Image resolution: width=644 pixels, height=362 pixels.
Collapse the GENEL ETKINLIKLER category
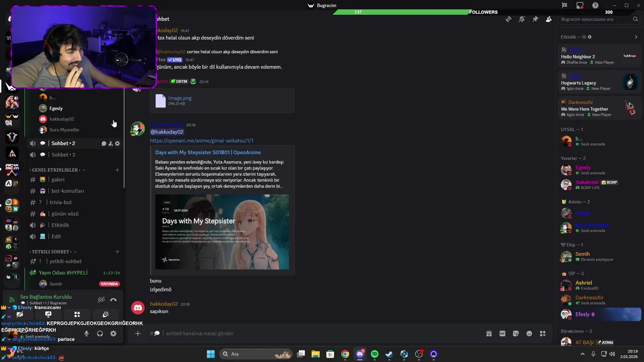(56, 170)
